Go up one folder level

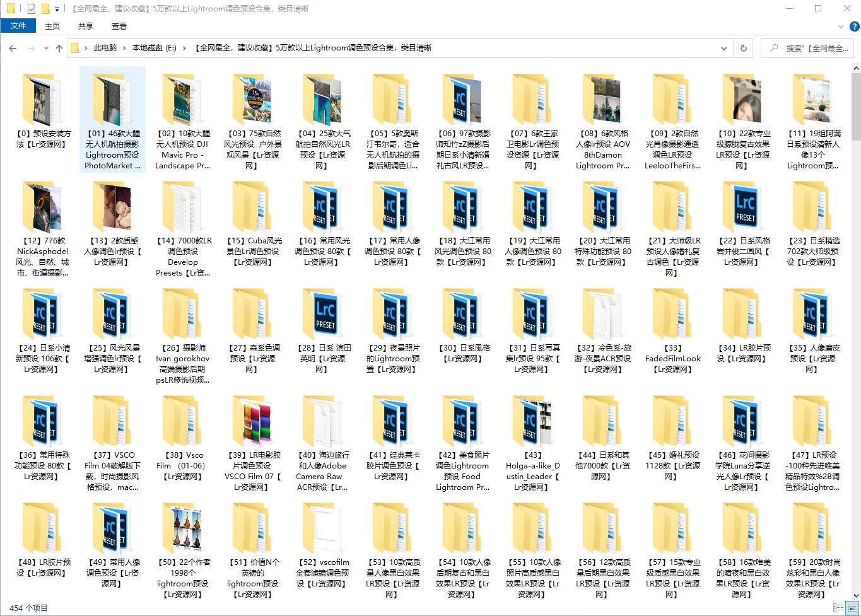[59, 48]
